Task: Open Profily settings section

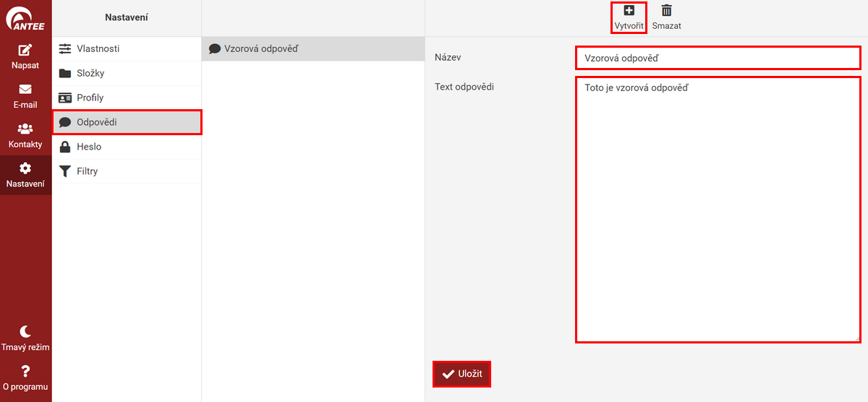Action: (x=90, y=98)
